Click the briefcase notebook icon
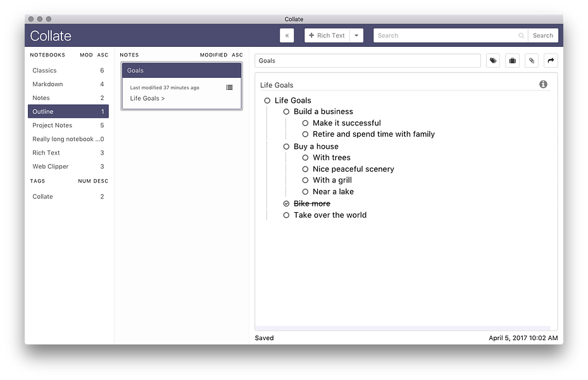Viewport: 588px width, 380px height. (x=512, y=60)
